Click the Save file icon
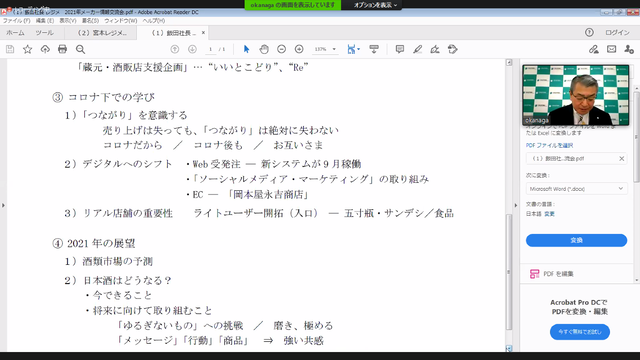Screen dimensions: 640x360 click(x=10, y=49)
